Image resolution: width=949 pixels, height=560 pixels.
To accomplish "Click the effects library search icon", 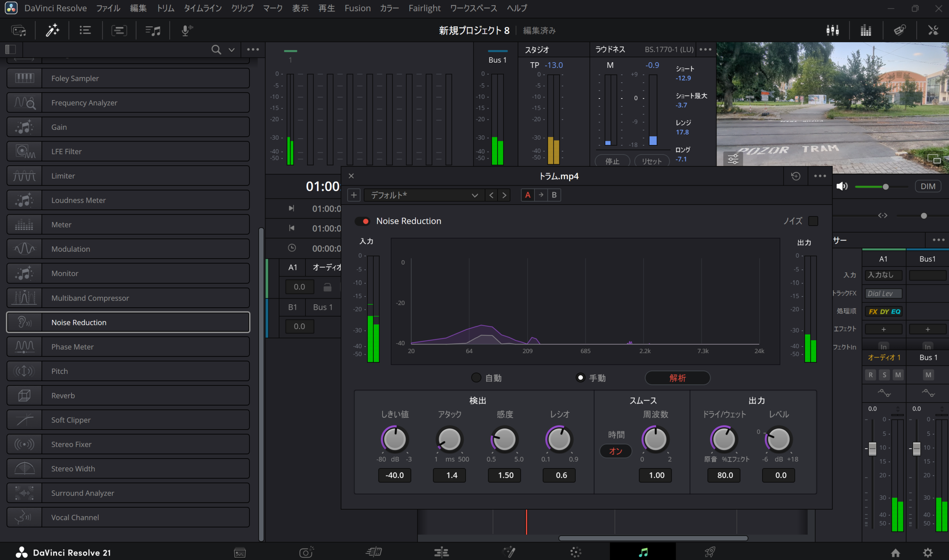I will [216, 49].
